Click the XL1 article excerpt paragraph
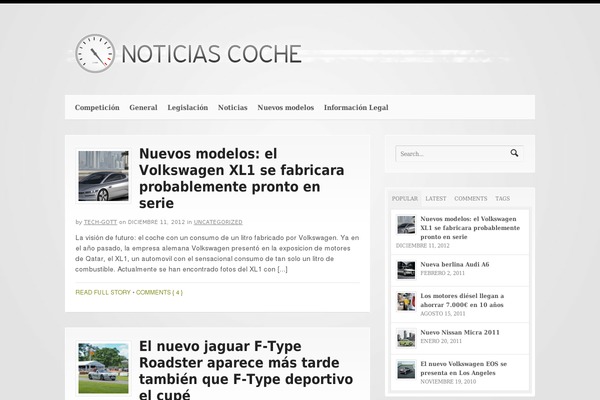 [x=217, y=253]
